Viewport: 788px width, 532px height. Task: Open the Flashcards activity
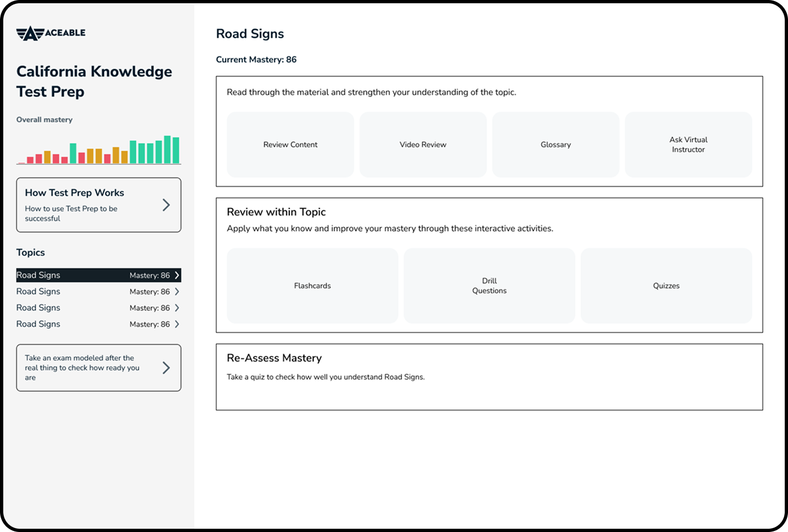click(x=313, y=286)
